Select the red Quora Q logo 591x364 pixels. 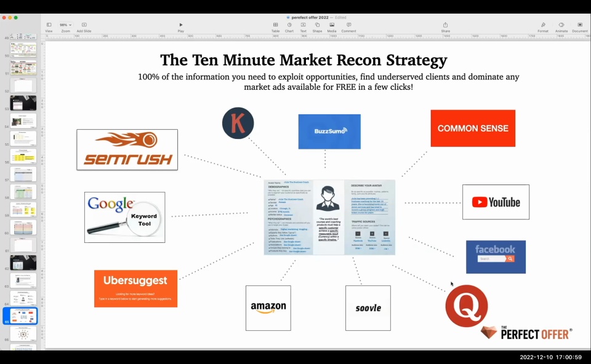467,306
